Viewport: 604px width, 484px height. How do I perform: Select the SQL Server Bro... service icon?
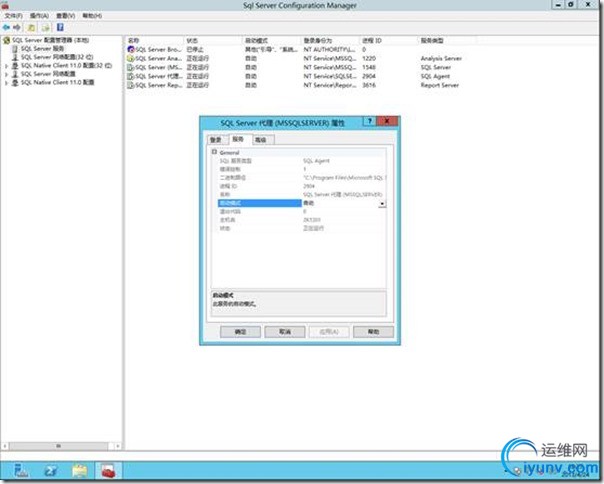coord(131,49)
